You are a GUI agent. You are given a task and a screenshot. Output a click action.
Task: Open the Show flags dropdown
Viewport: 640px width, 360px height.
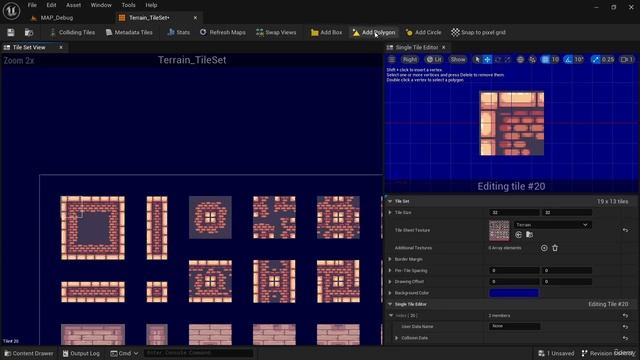(458, 60)
